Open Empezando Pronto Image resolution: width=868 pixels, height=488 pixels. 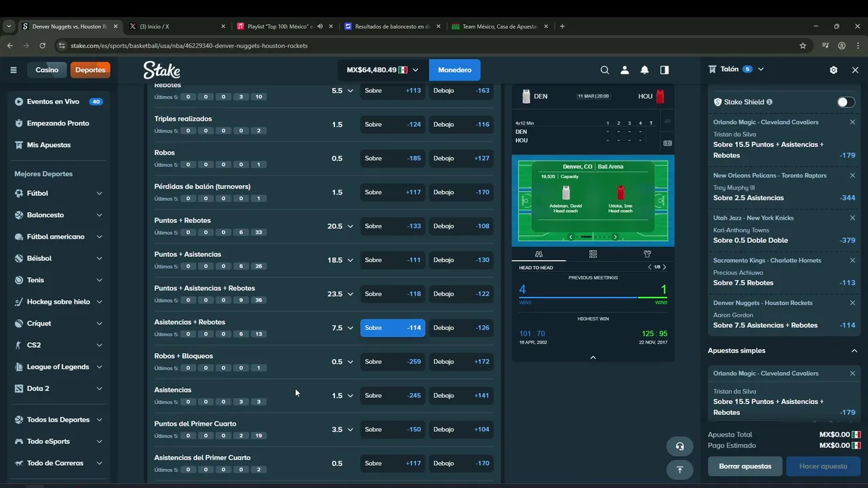[58, 123]
